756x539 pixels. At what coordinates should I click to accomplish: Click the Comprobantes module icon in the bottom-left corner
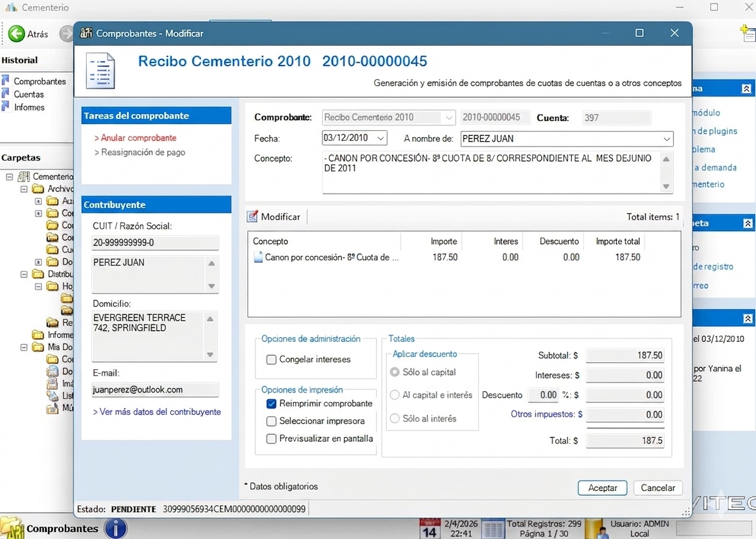point(12,528)
